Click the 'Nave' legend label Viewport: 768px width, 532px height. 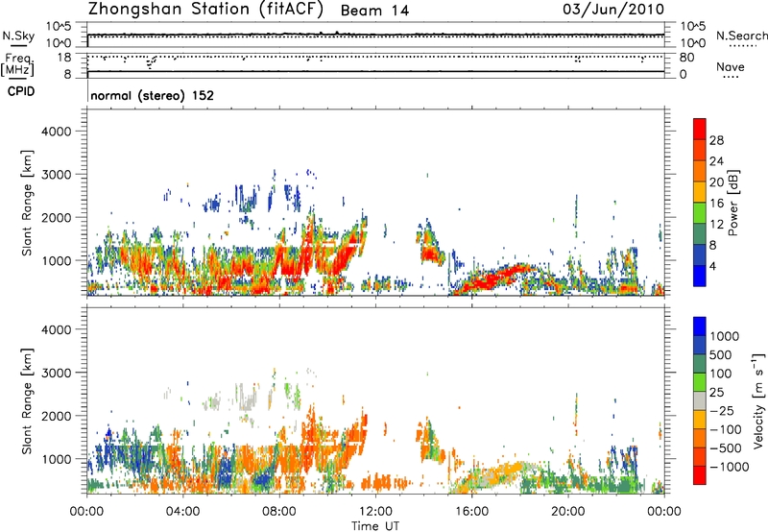click(x=730, y=67)
